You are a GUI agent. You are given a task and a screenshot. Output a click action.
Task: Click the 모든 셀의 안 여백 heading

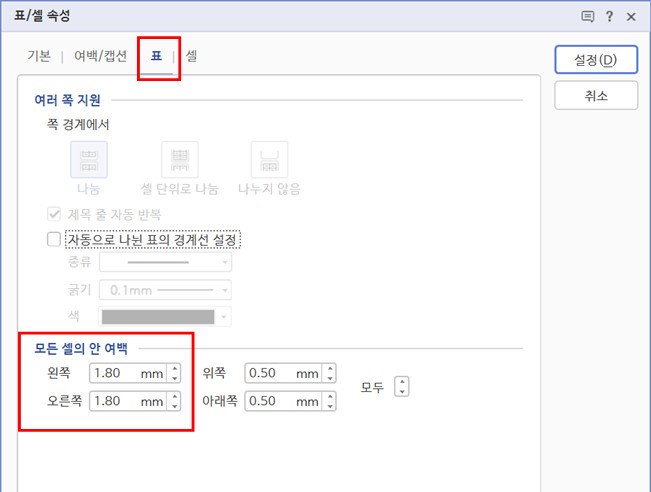81,348
